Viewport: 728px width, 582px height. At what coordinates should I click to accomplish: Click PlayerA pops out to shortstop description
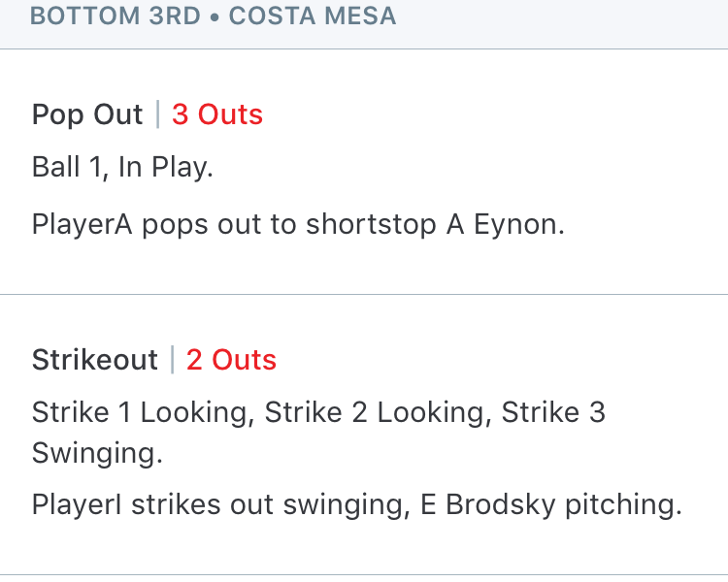298,225
